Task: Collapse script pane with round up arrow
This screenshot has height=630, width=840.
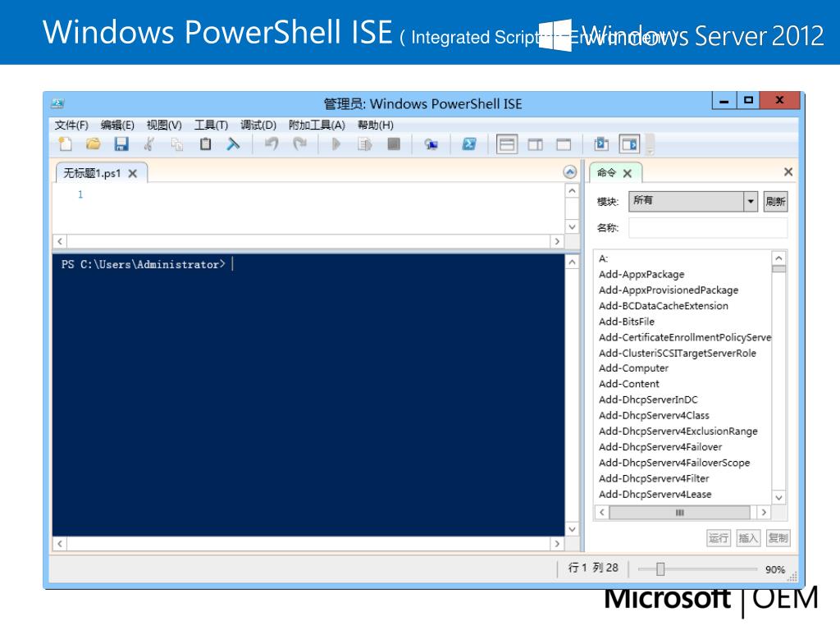Action: tap(570, 172)
